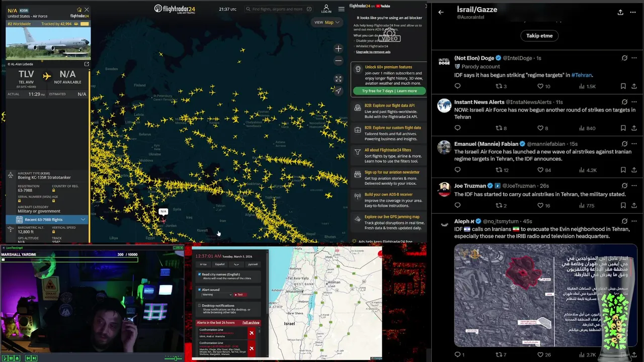Bookmark the Instant News Alerts tweet
644x362 pixels.
coord(623,128)
